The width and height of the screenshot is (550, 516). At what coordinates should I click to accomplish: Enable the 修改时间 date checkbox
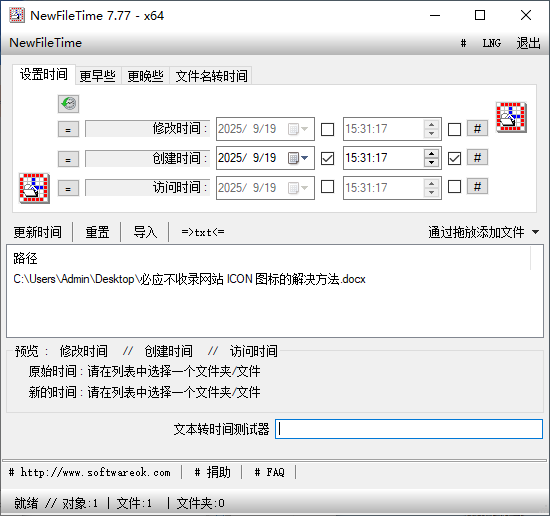coord(327,129)
